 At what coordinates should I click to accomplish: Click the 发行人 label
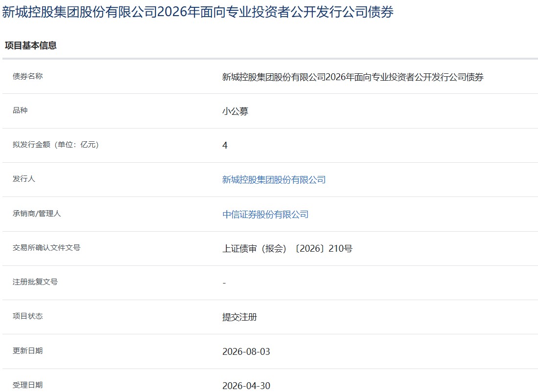click(x=24, y=179)
